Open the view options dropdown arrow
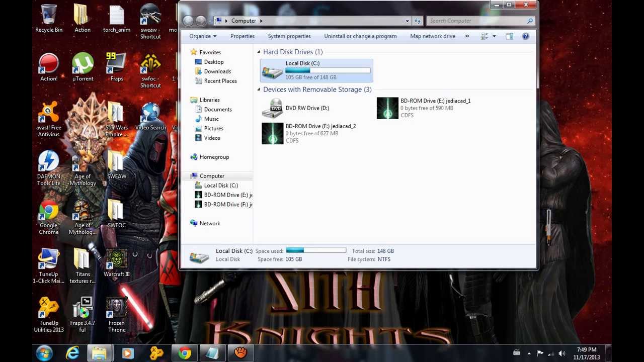This screenshot has width=644, height=362. [x=494, y=36]
